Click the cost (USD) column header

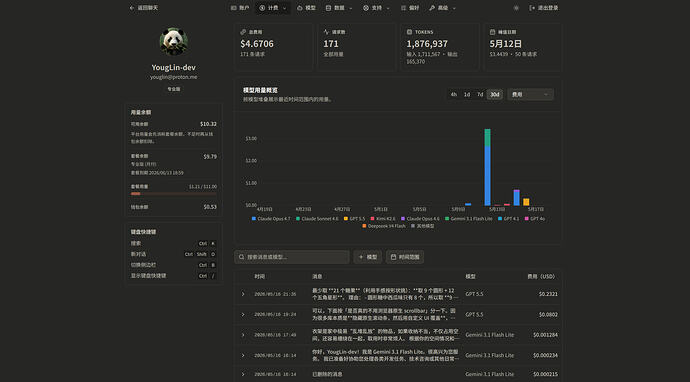coord(541,276)
